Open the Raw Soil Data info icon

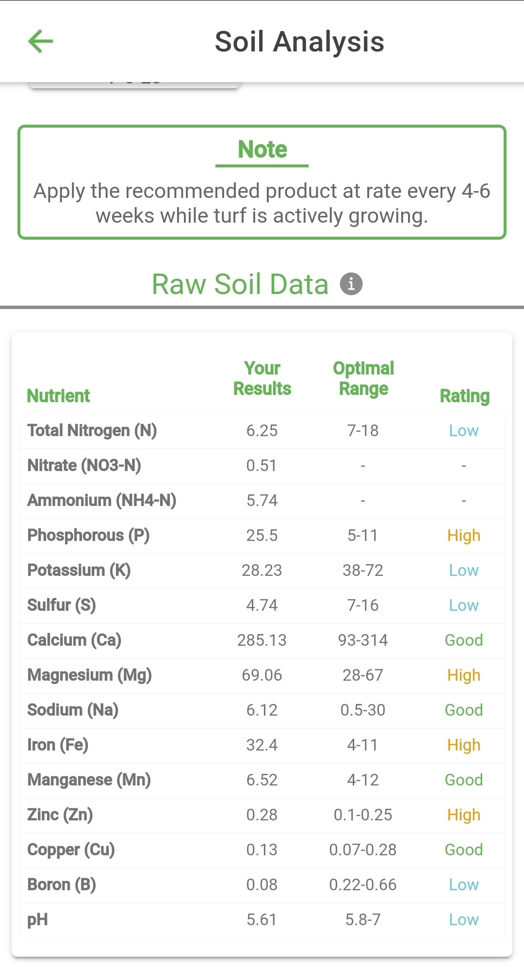click(x=351, y=284)
